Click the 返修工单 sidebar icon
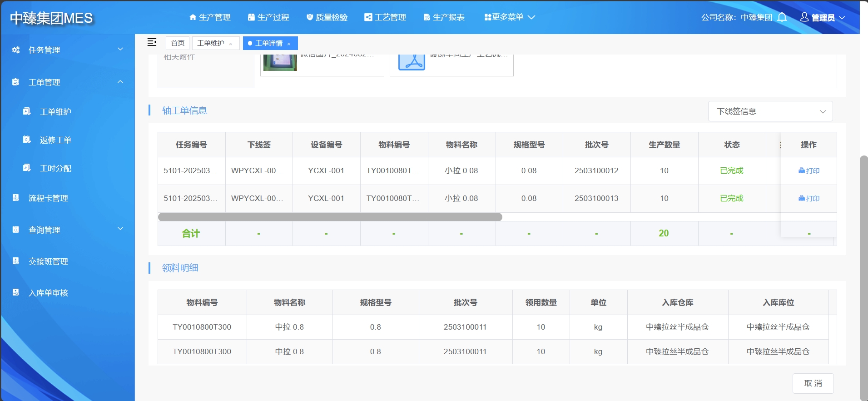Viewport: 868px width, 401px height. (x=27, y=140)
